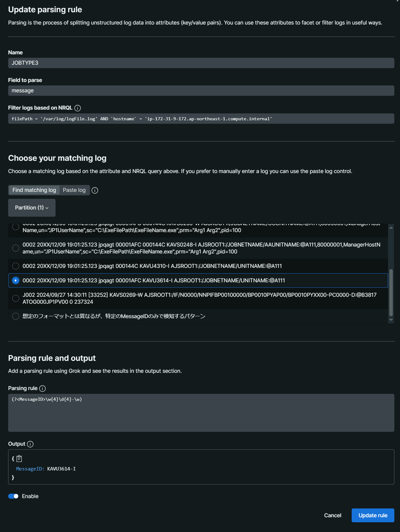Select the Find matching log tab

tap(34, 190)
